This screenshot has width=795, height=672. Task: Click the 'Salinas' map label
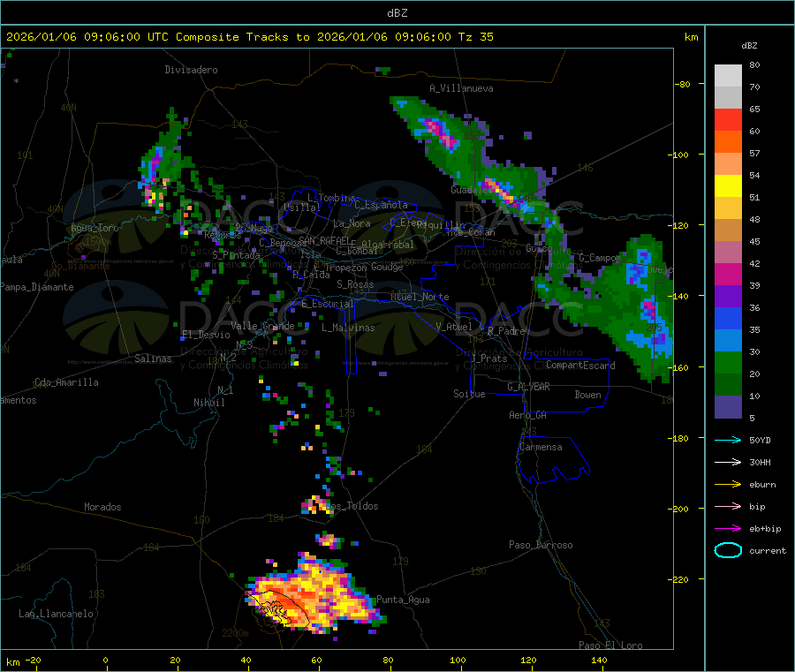pyautogui.click(x=153, y=359)
